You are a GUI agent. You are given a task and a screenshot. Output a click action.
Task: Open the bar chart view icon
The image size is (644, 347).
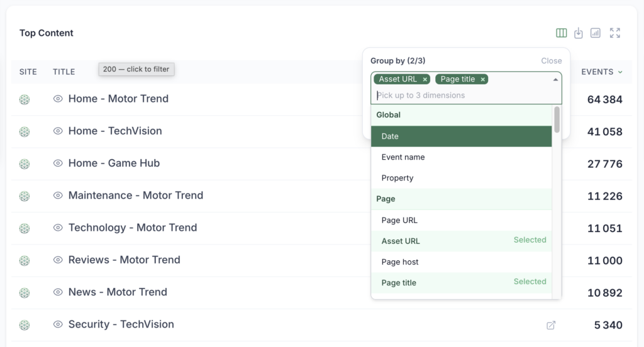point(595,33)
